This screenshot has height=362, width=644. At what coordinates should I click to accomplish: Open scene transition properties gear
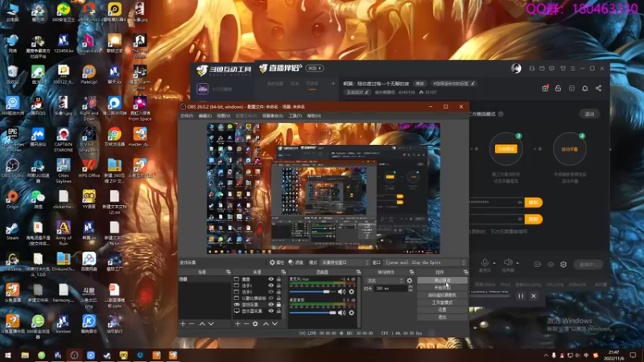[x=410, y=281]
